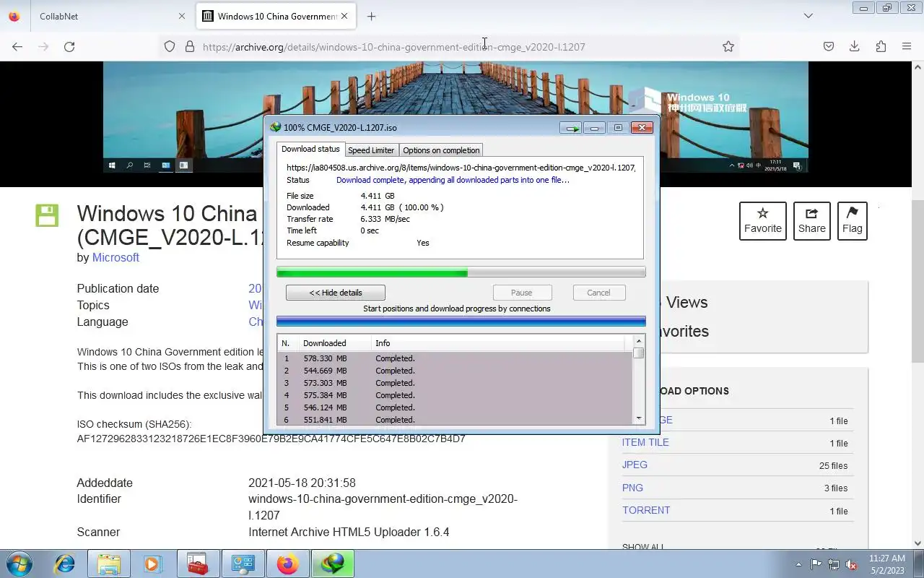
Task: Select connection row with 546.124 MB
Action: 455,407
